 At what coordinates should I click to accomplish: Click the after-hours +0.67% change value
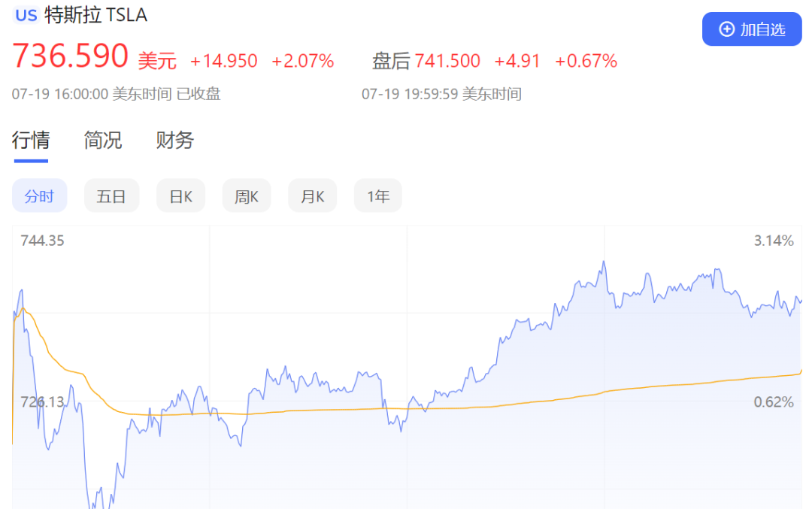[x=586, y=61]
